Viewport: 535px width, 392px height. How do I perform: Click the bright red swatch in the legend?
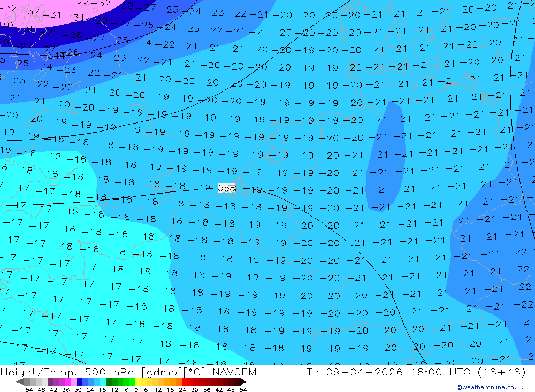[x=185, y=382]
